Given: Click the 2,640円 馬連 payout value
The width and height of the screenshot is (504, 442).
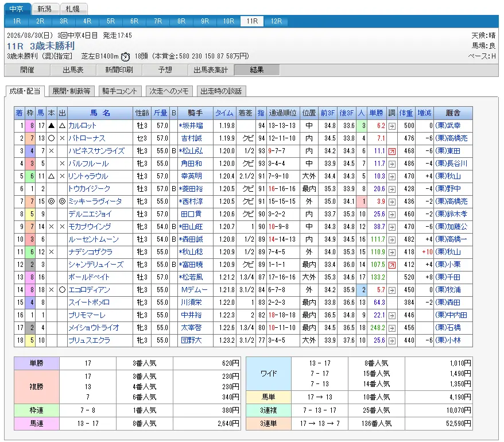Looking at the screenshot, I should (x=228, y=424).
